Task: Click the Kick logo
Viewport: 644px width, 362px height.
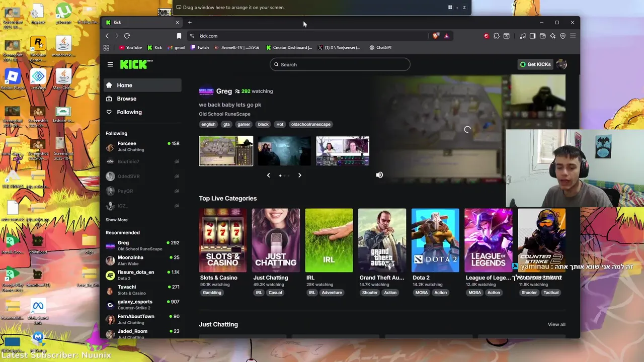Action: point(136,64)
